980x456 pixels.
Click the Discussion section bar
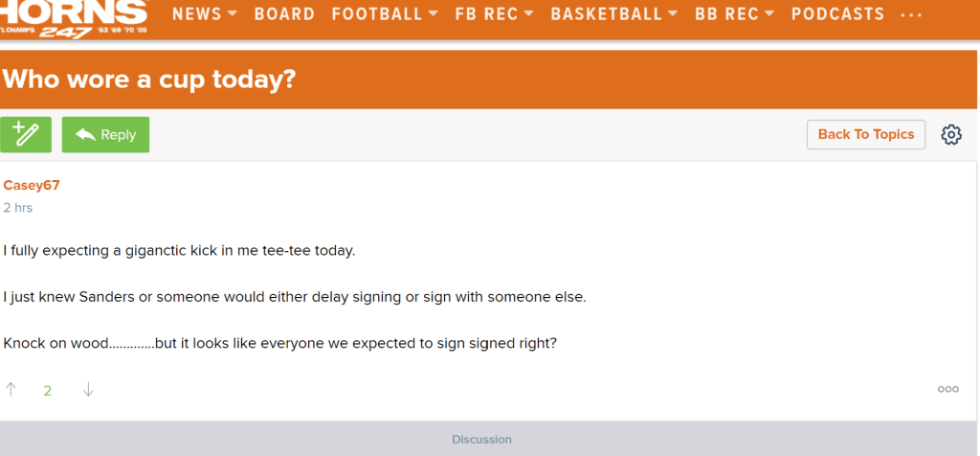pyautogui.click(x=481, y=439)
